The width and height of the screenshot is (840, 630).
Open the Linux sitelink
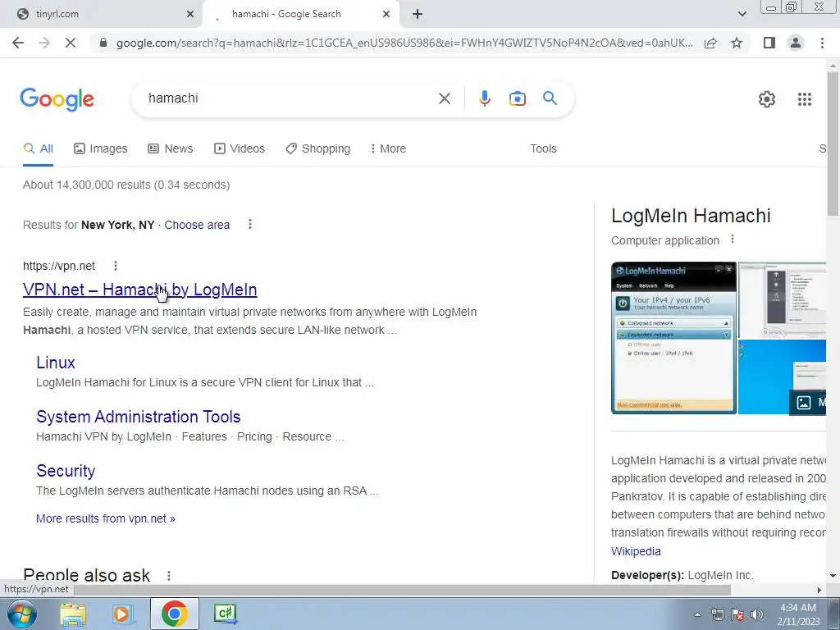pyautogui.click(x=56, y=363)
